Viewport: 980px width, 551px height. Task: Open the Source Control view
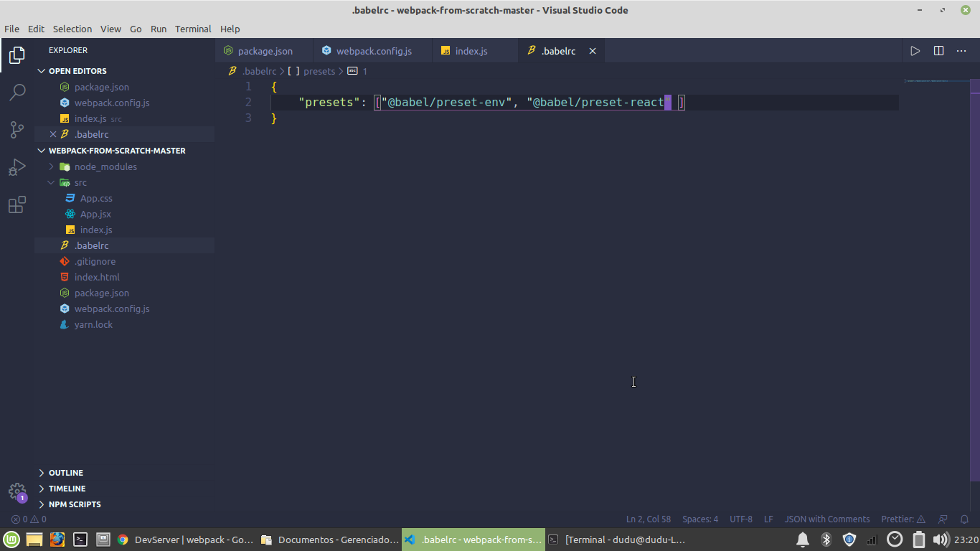[x=17, y=130]
